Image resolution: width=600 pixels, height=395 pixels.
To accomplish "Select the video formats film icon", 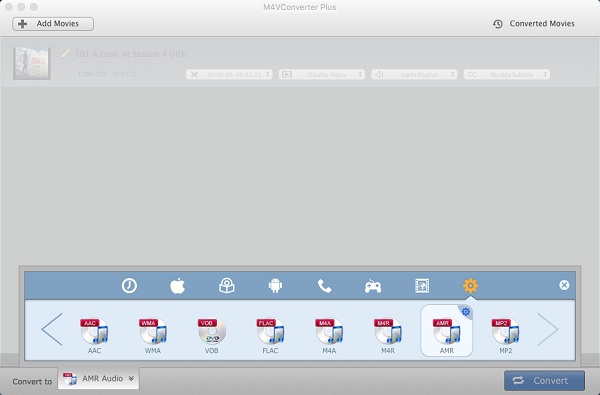I will [422, 286].
